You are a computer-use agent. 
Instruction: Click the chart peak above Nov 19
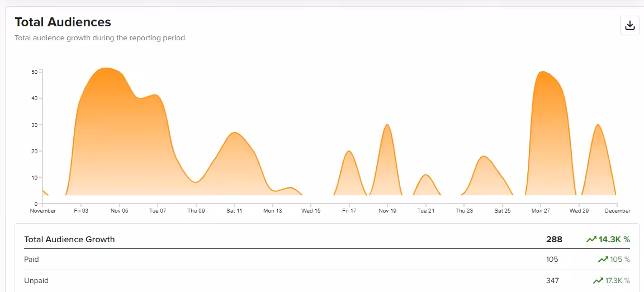(x=387, y=125)
